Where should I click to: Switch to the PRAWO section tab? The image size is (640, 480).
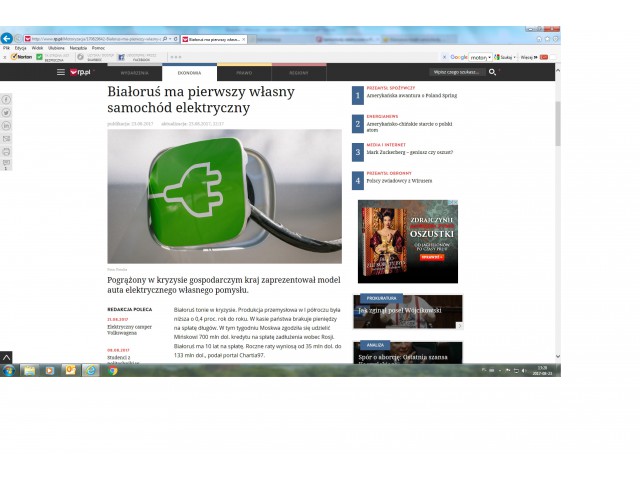[244, 73]
